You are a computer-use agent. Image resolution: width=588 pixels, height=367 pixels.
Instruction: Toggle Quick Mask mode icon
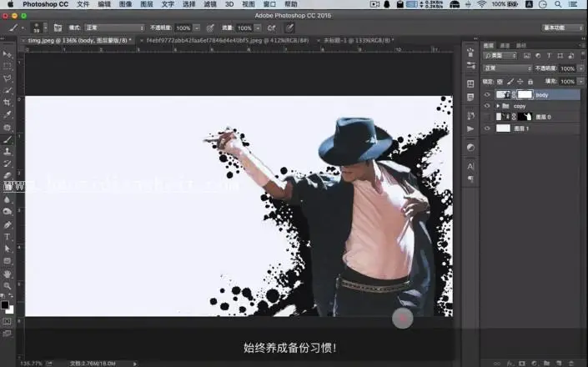pos(8,322)
